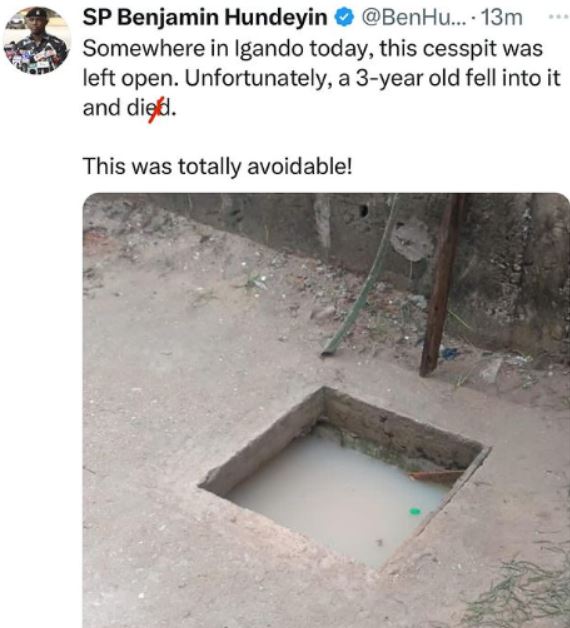The image size is (570, 628).
Task: Open SP Benjamin Hundeyin's profile avatar
Action: (37, 40)
